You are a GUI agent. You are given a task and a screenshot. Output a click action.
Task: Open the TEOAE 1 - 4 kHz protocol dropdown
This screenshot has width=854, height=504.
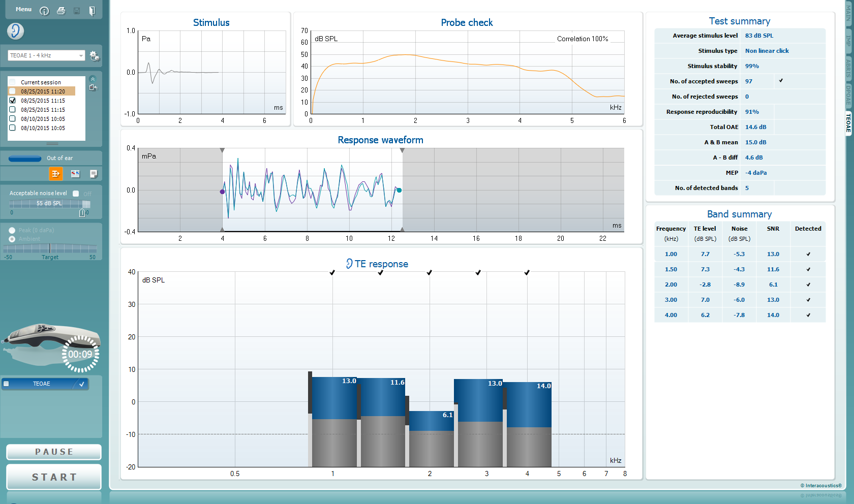[x=46, y=55]
